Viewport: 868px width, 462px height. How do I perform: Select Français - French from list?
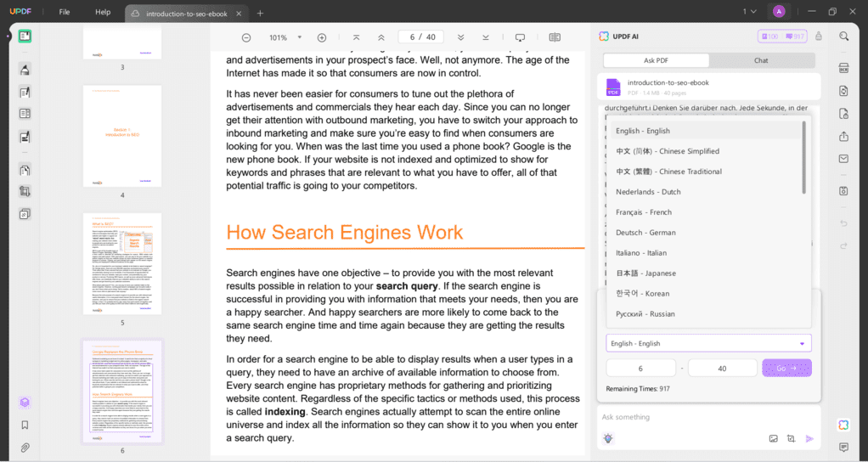point(644,212)
